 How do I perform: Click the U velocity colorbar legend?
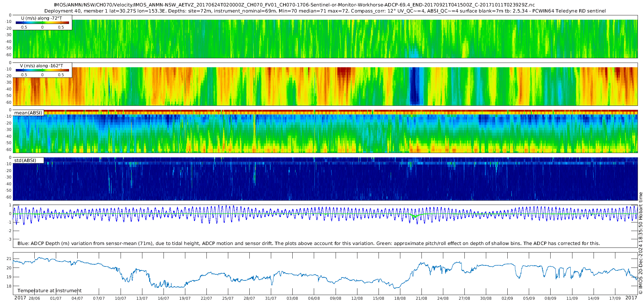42,23
